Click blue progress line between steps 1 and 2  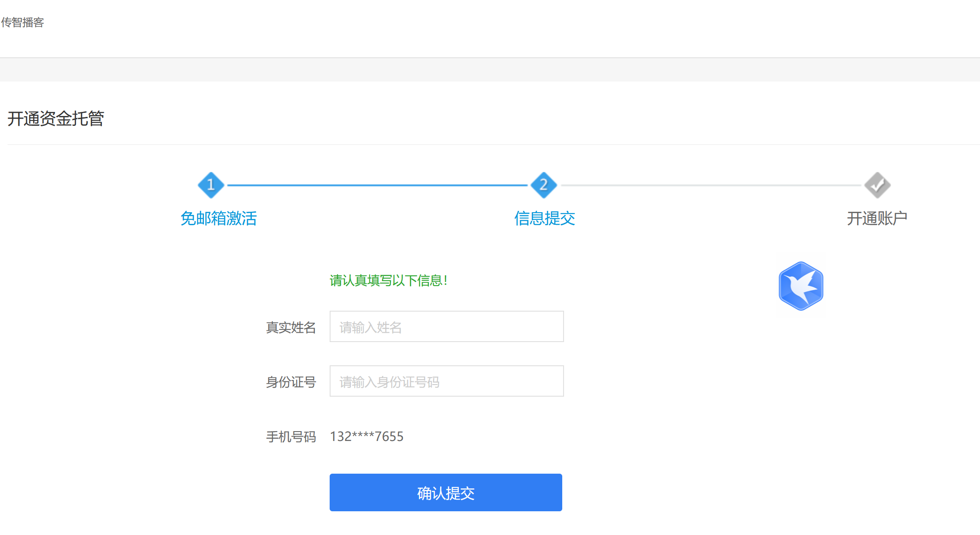tap(377, 185)
